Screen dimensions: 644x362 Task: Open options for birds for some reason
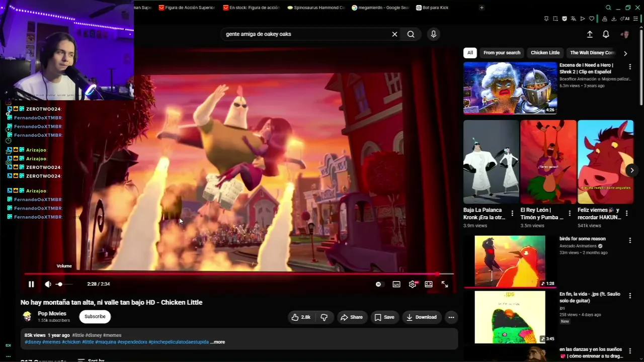pos(630,240)
